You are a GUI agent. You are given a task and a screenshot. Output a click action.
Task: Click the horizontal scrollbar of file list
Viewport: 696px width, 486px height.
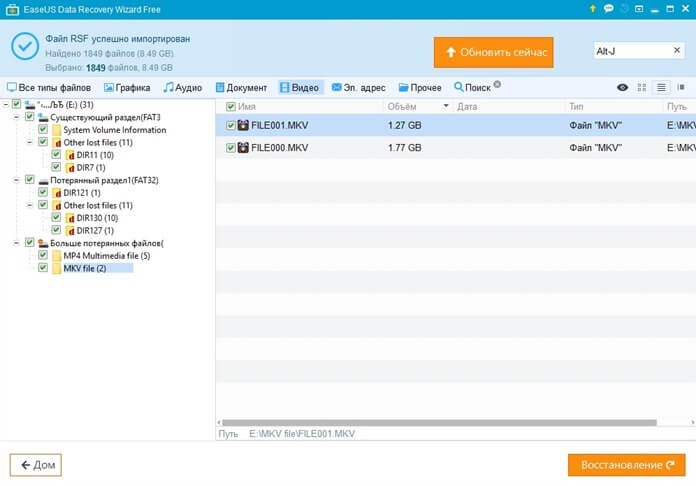[439, 422]
